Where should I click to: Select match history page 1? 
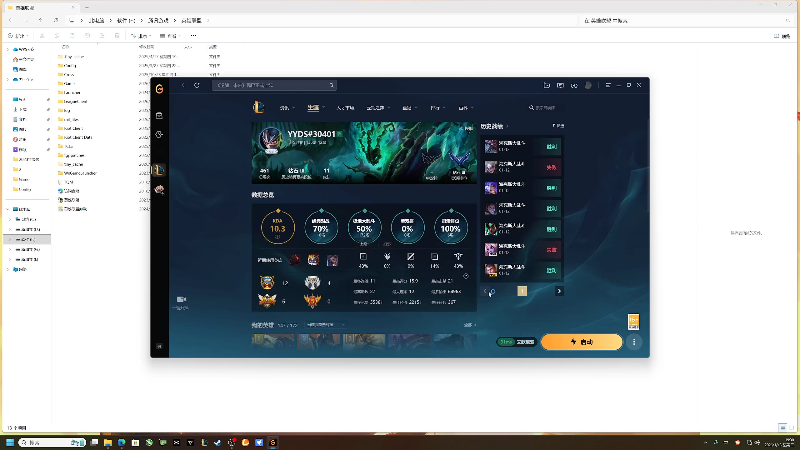tap(522, 291)
